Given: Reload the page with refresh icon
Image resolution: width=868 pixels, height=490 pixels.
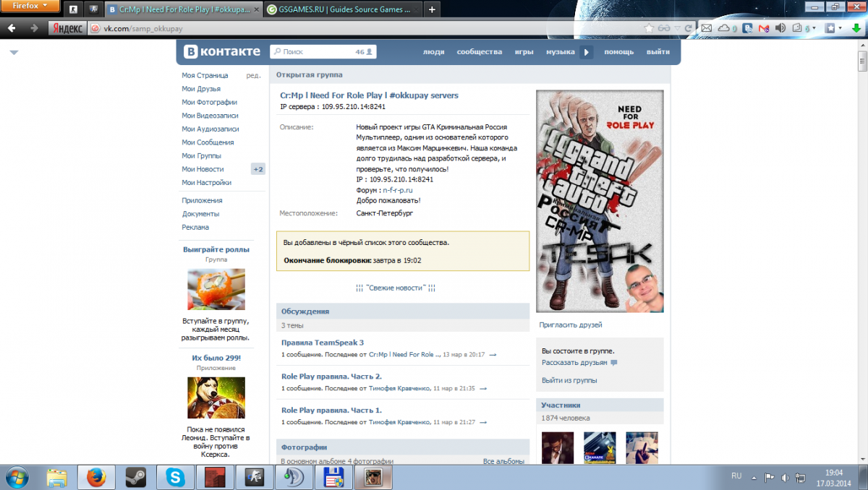Looking at the screenshot, I should coord(690,28).
